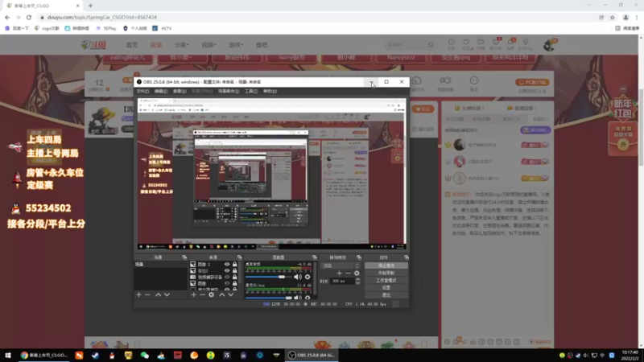This screenshot has height=362, width=644.
Task: Open 编辑 menu in OBS
Action: tap(160, 91)
